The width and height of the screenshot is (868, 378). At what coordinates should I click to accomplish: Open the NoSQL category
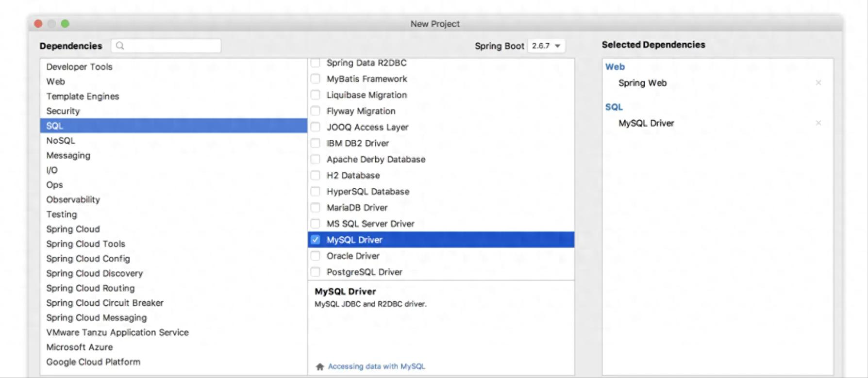click(x=174, y=140)
